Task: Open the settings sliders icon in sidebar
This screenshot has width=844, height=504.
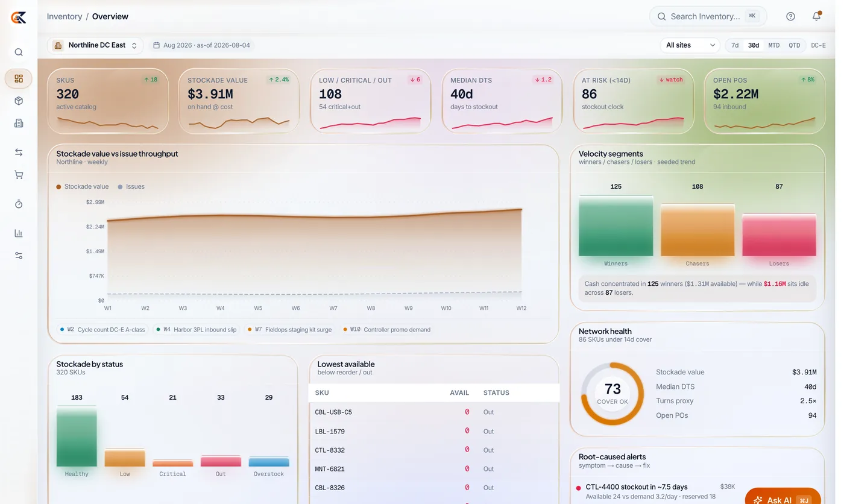Action: click(19, 256)
